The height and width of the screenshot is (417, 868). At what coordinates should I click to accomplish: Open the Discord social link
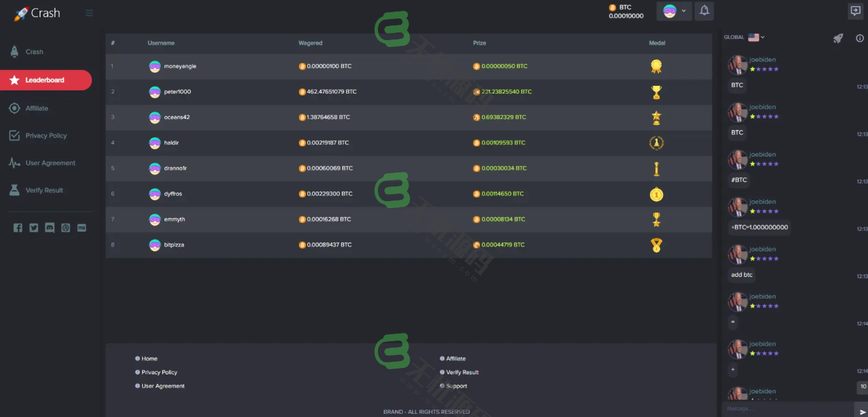click(50, 228)
